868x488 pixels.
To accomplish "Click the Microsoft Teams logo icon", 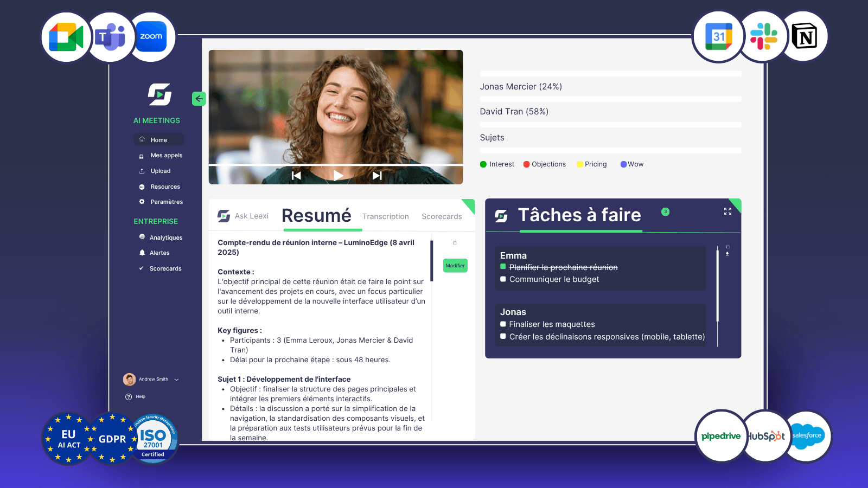I will coord(110,37).
